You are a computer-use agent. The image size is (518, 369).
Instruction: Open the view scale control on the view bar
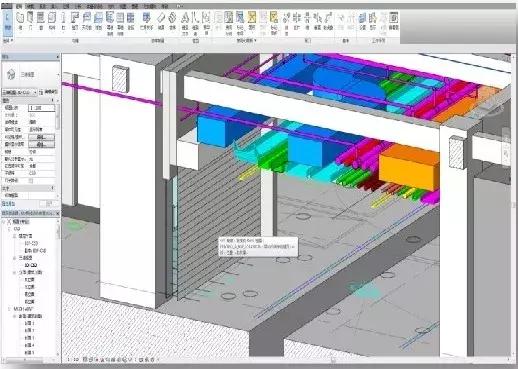[x=73, y=360]
